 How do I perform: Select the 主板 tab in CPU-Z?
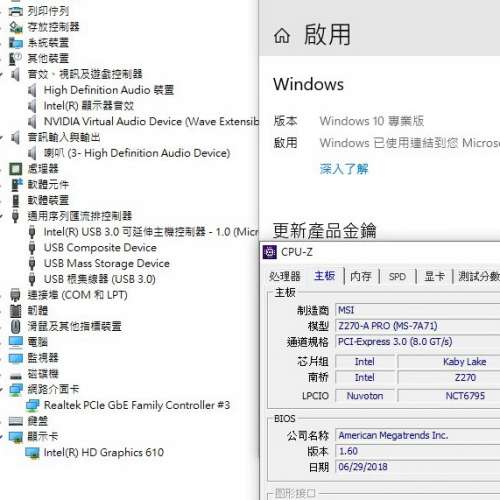tap(325, 276)
